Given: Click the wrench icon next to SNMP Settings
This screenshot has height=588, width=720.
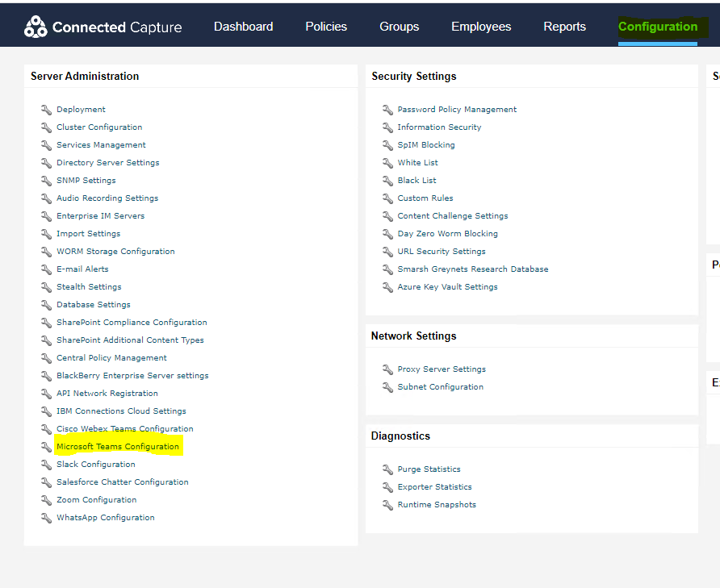Looking at the screenshot, I should pyautogui.click(x=46, y=181).
